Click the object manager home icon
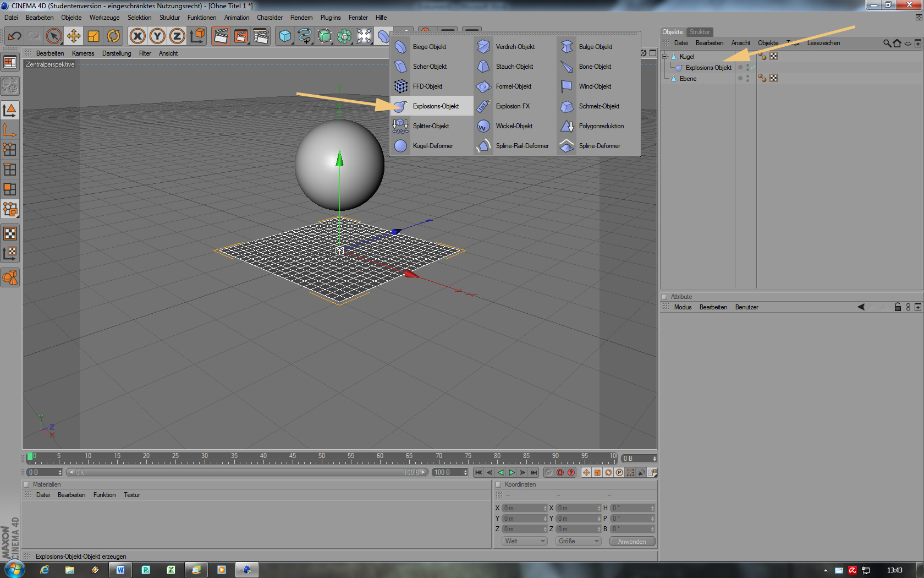The width and height of the screenshot is (924, 578). pyautogui.click(x=897, y=43)
